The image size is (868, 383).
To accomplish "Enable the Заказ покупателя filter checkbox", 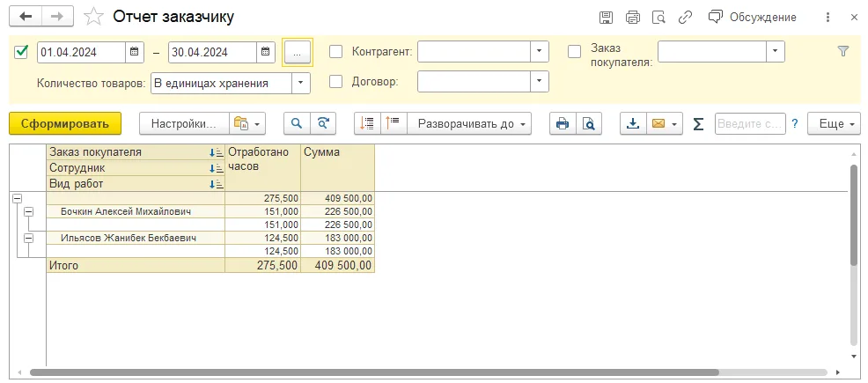I will pos(575,51).
